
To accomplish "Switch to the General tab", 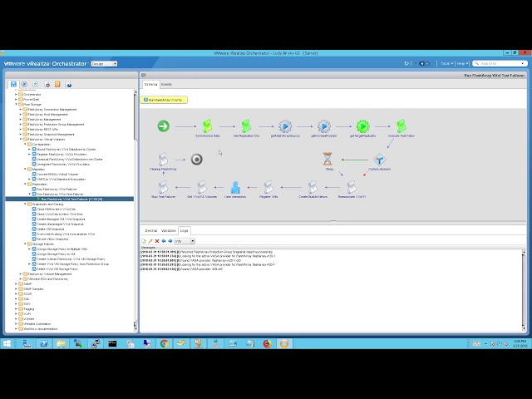I will (151, 231).
